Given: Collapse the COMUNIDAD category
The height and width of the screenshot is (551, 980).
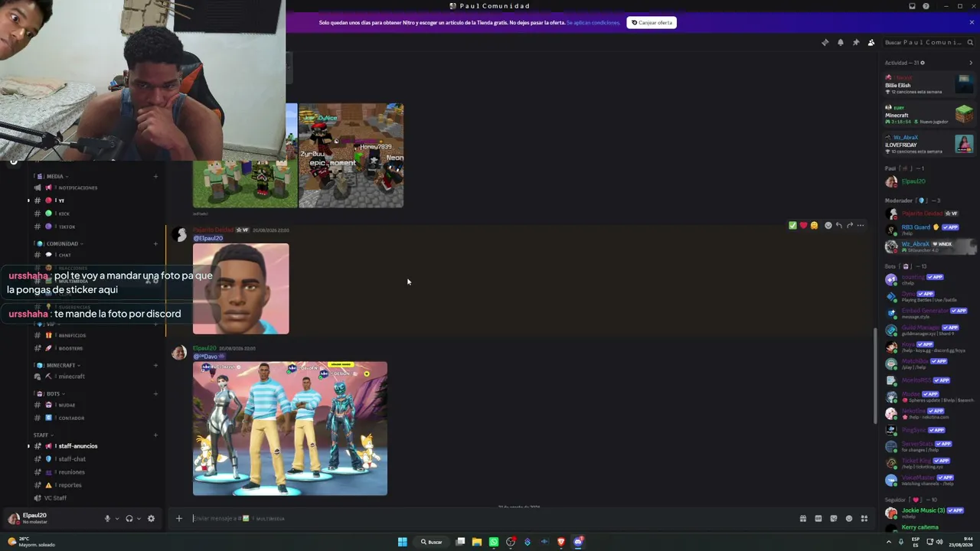Looking at the screenshot, I should pyautogui.click(x=61, y=243).
